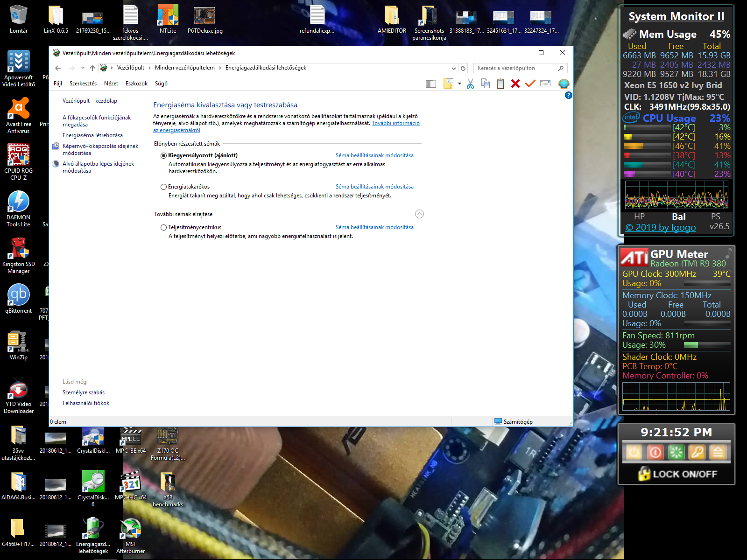
Task: Click the Copy toolbar icon
Action: pyautogui.click(x=486, y=84)
